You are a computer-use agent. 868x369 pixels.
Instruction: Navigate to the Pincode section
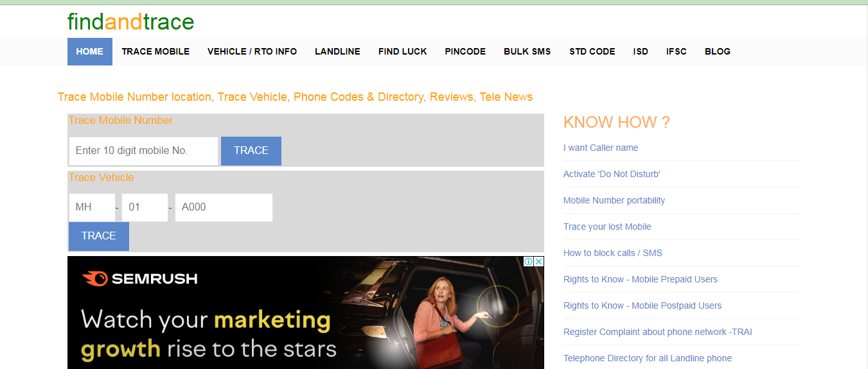[465, 51]
